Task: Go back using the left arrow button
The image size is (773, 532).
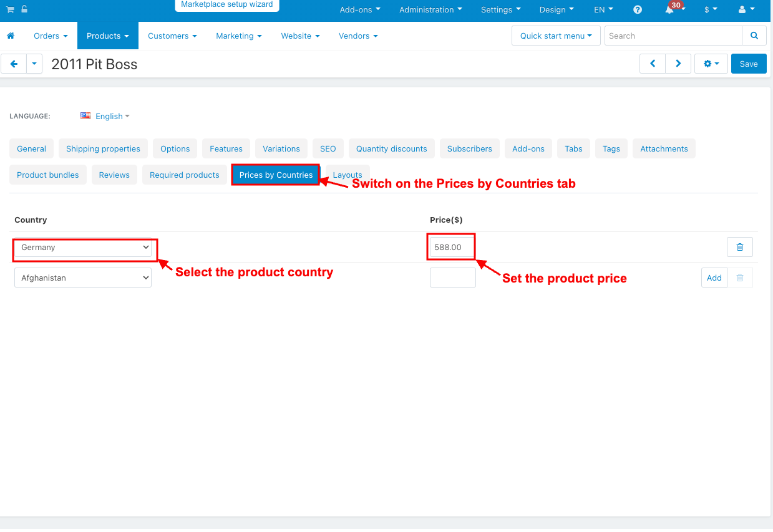Action: click(x=14, y=64)
